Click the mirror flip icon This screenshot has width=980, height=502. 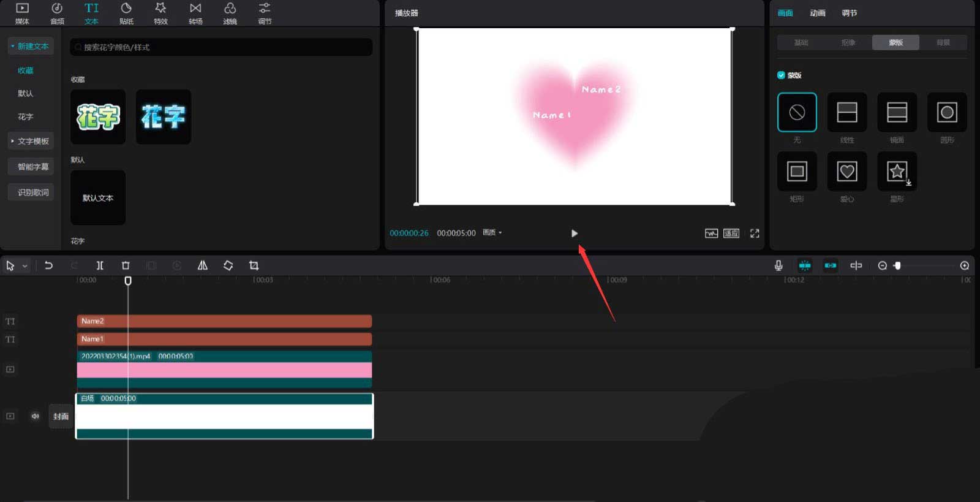coord(202,265)
